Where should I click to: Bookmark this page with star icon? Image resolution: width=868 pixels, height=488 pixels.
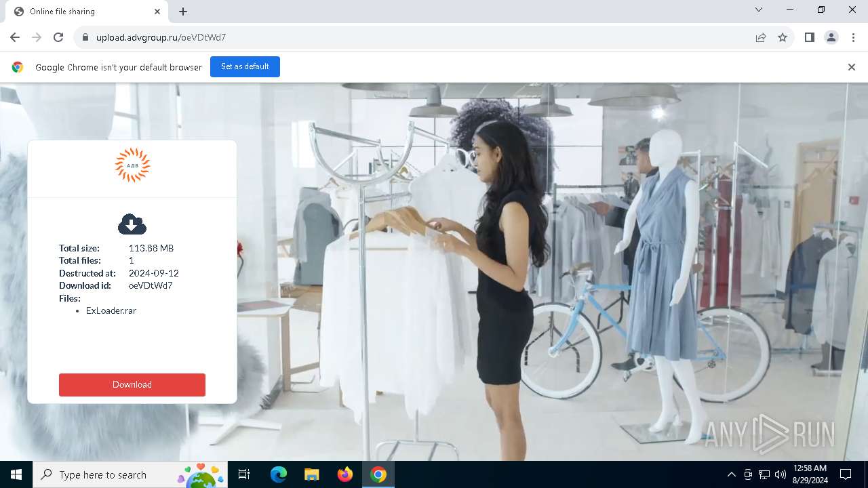[x=783, y=37]
